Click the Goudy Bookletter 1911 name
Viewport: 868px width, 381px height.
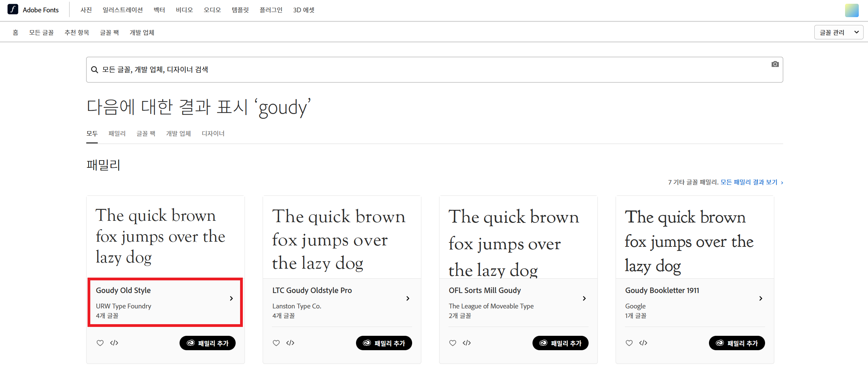point(662,290)
